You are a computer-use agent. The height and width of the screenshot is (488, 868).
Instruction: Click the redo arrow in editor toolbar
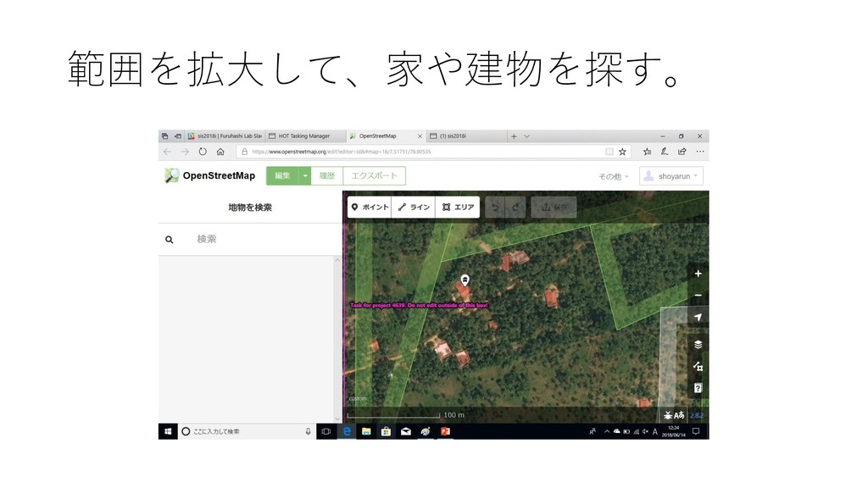click(x=515, y=207)
